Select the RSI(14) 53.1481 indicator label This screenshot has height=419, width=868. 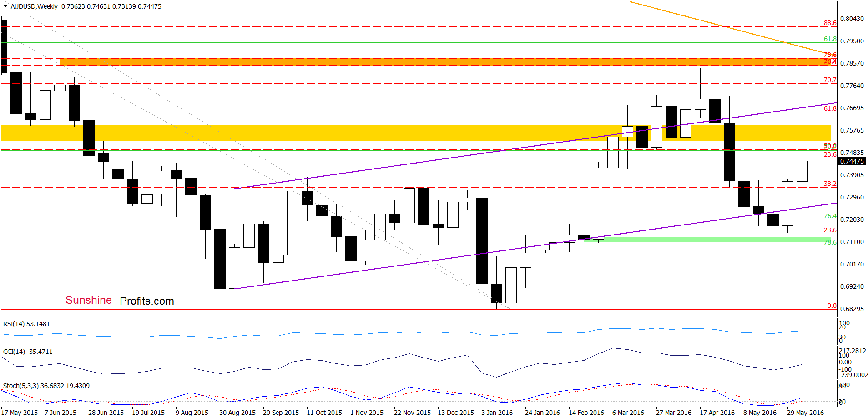26,324
